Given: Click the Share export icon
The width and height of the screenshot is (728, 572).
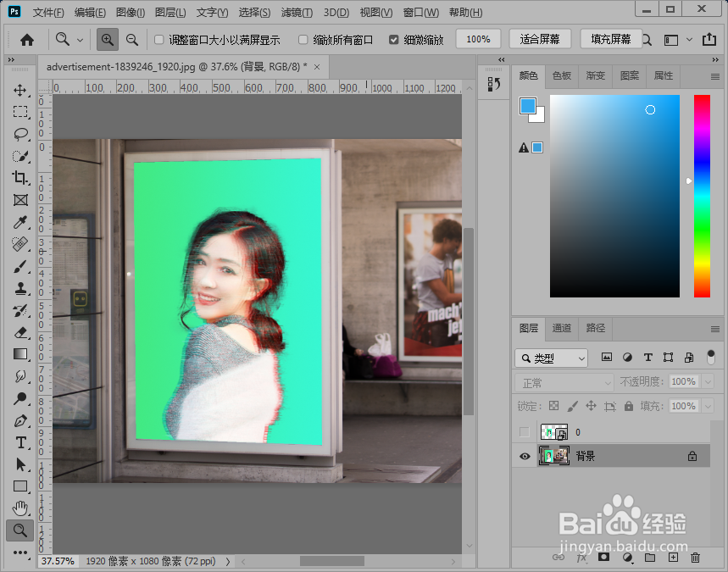Looking at the screenshot, I should [709, 40].
